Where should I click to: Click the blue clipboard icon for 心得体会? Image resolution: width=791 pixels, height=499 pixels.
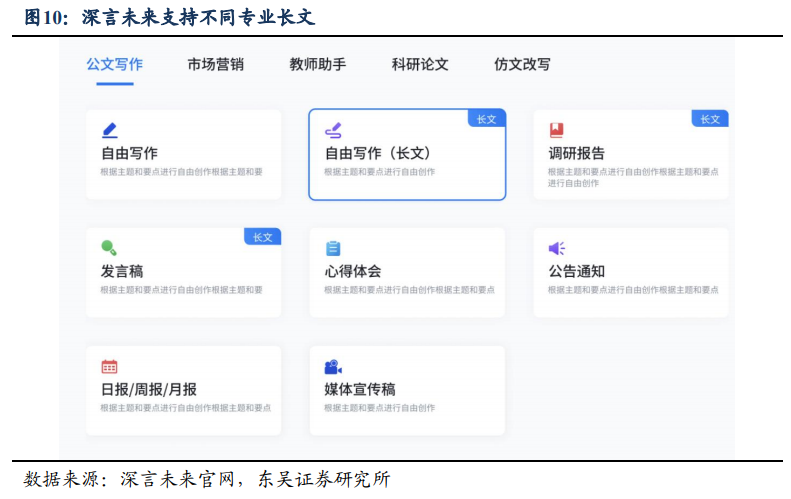point(333,248)
